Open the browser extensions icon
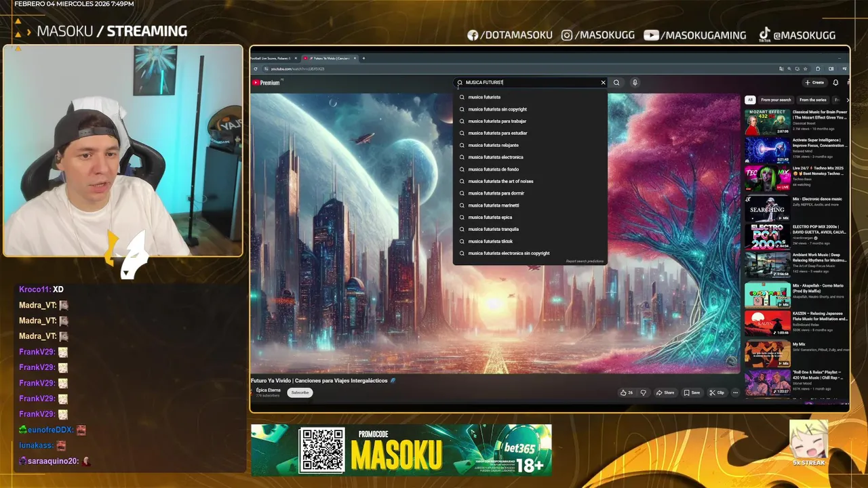 [818, 68]
